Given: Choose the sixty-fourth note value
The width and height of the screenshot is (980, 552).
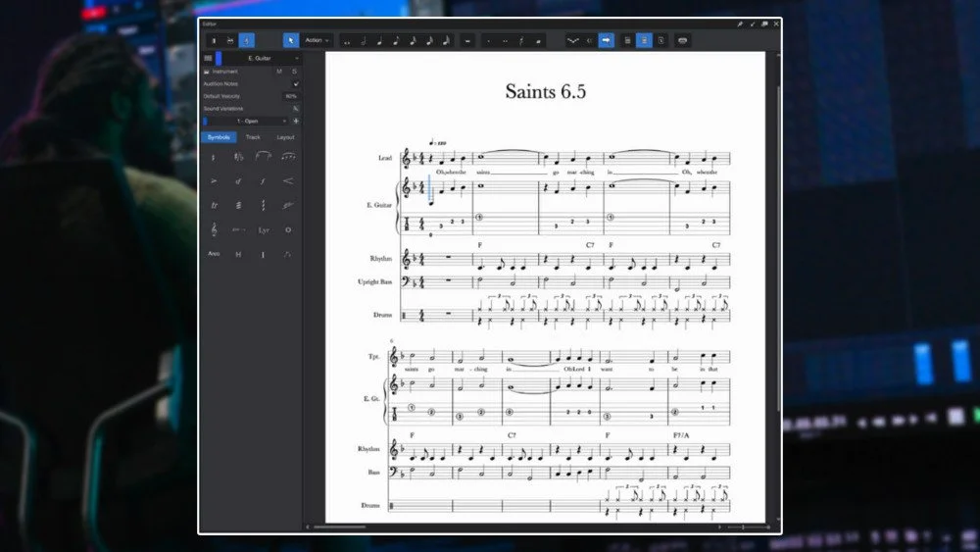Looking at the screenshot, I should coord(446,41).
